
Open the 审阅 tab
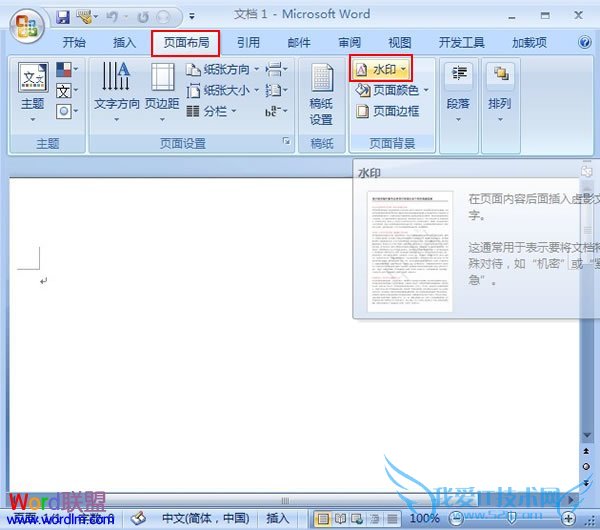(x=349, y=42)
